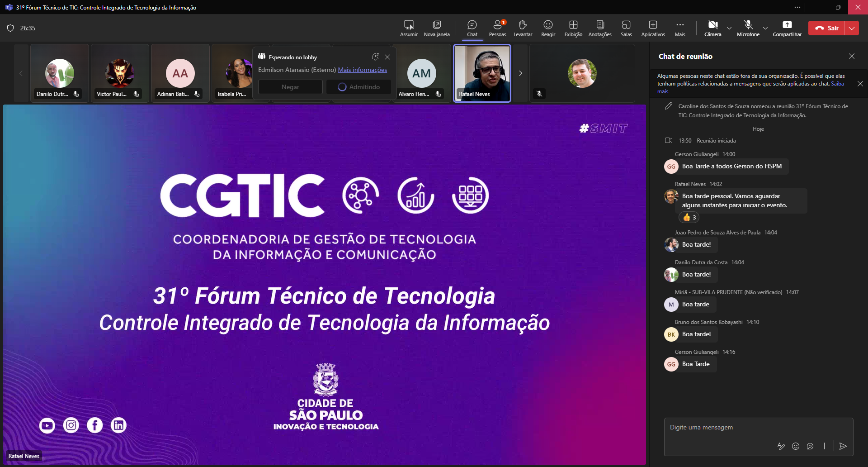Expand microphone options dropdown arrow
Viewport: 868px width, 467px height.
(765, 28)
